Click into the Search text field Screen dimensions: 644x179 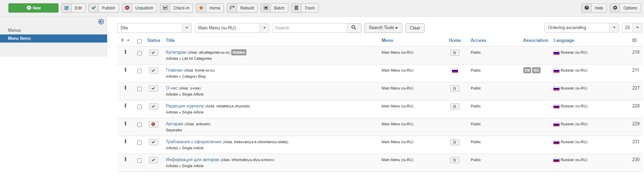(x=310, y=28)
